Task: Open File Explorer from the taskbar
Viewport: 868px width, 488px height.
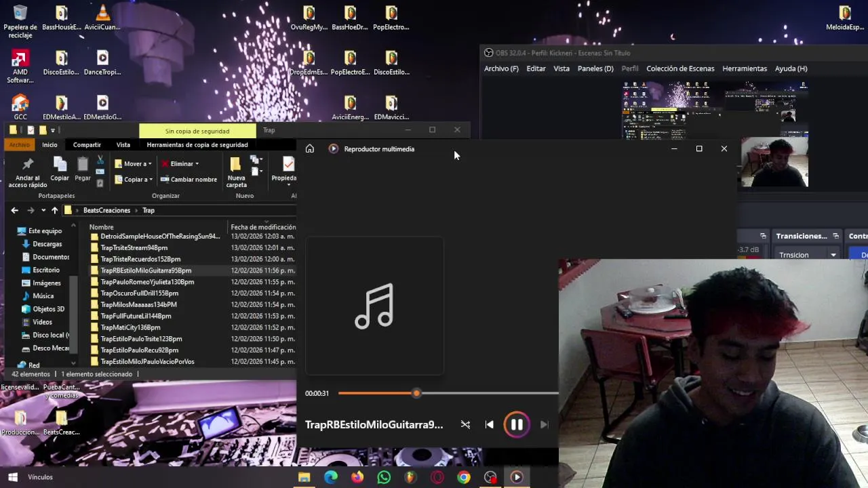Action: click(304, 477)
